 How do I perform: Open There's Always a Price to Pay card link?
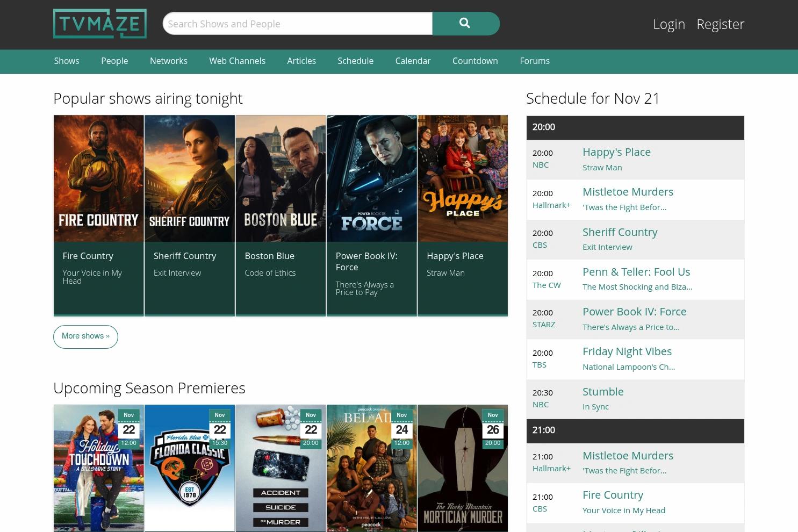[x=365, y=289]
